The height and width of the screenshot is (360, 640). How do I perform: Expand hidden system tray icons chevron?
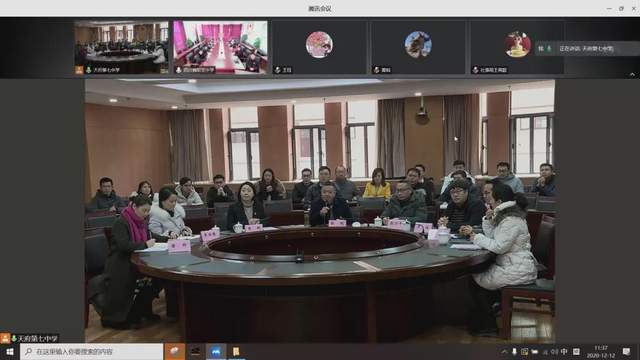coord(504,351)
